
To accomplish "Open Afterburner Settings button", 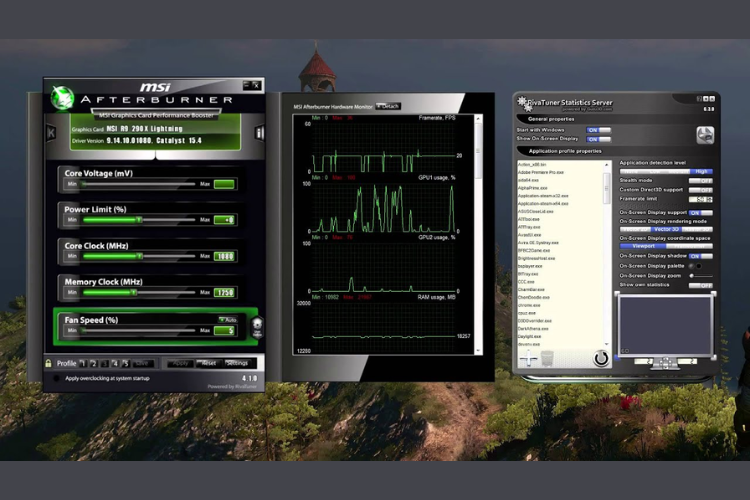I will (237, 364).
